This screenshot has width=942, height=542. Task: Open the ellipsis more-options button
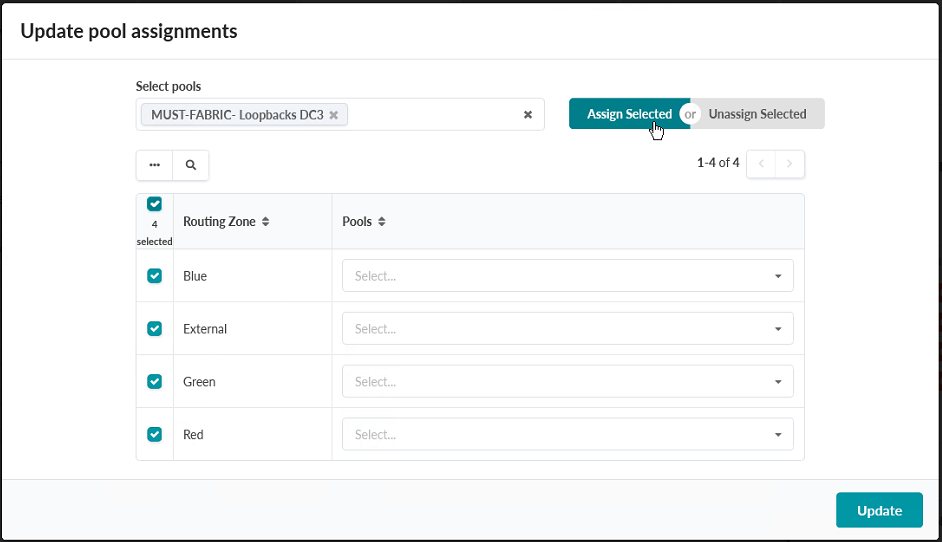pos(154,165)
